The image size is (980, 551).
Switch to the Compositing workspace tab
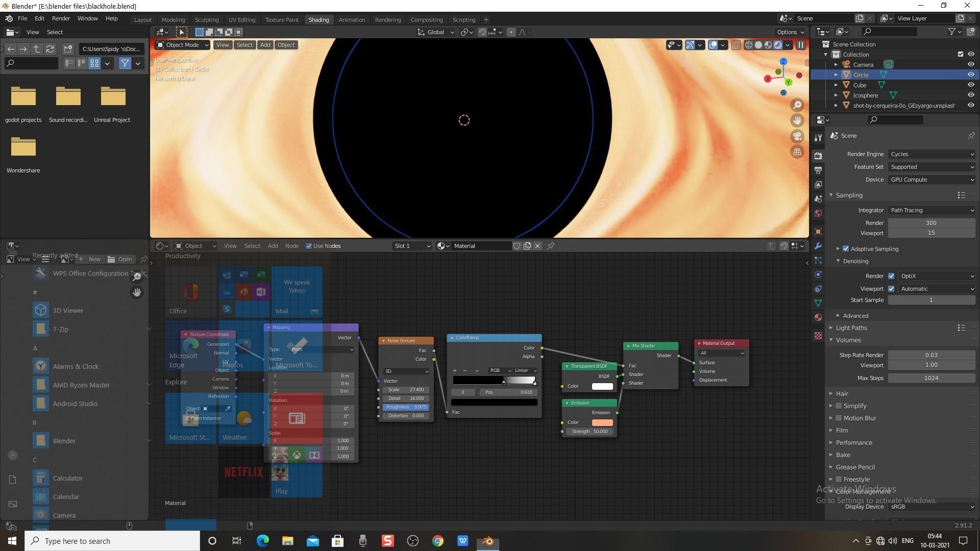tap(426, 20)
